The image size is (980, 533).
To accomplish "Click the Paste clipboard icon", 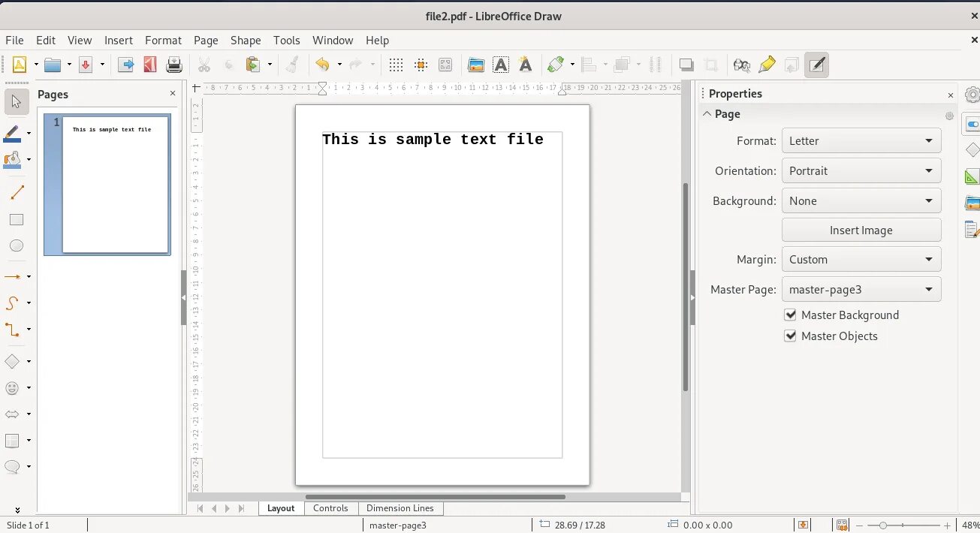I will point(253,65).
